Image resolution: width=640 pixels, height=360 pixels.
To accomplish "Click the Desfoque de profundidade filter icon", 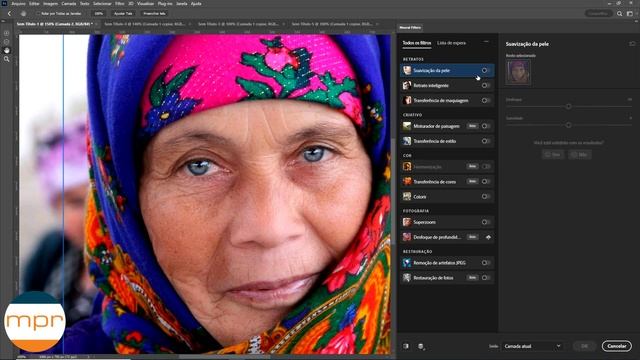I will click(x=407, y=237).
